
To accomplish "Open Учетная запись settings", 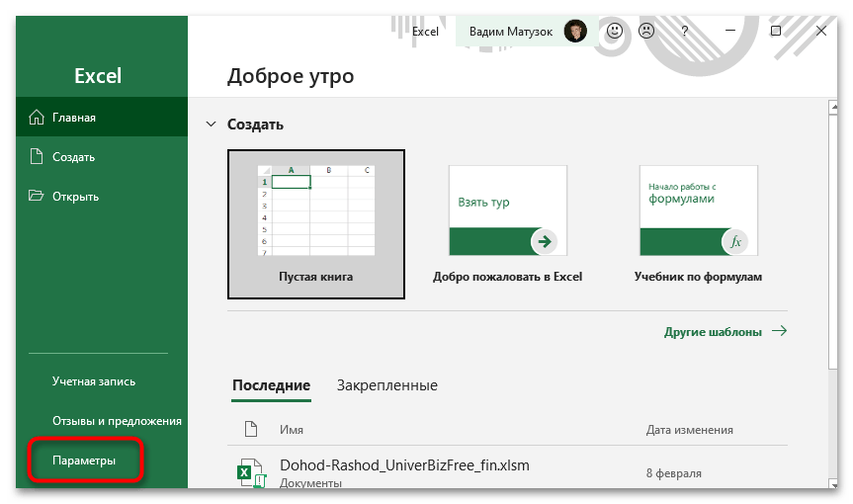I will coord(94,381).
